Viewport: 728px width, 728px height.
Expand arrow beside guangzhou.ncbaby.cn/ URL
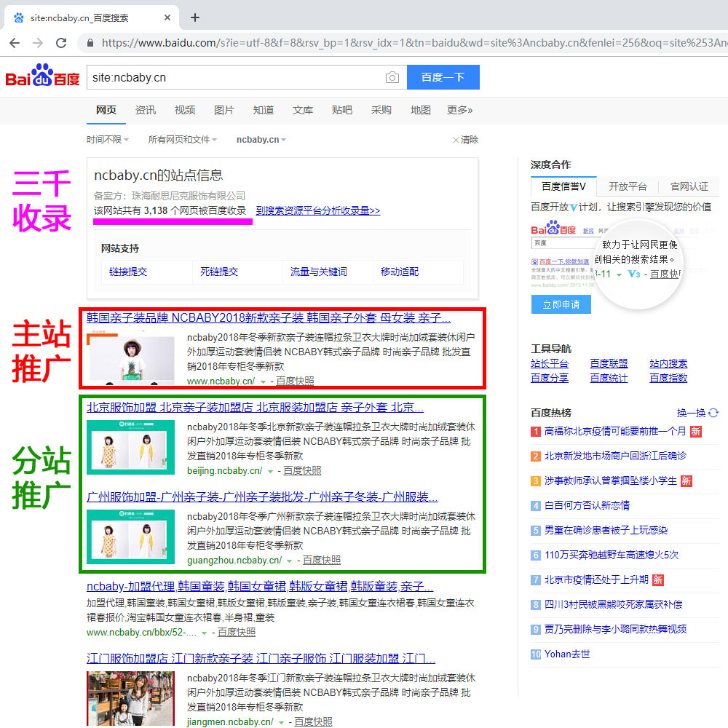(289, 561)
